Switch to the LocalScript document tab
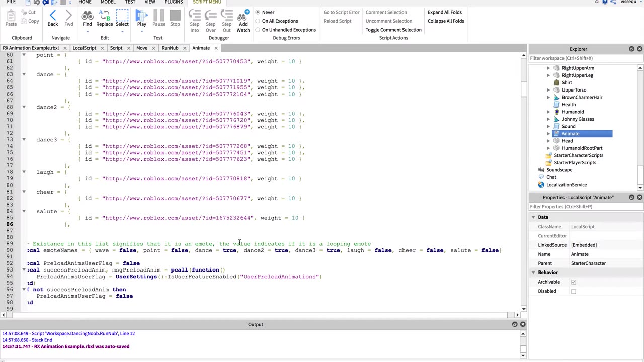The width and height of the screenshot is (644, 362). pos(84,48)
